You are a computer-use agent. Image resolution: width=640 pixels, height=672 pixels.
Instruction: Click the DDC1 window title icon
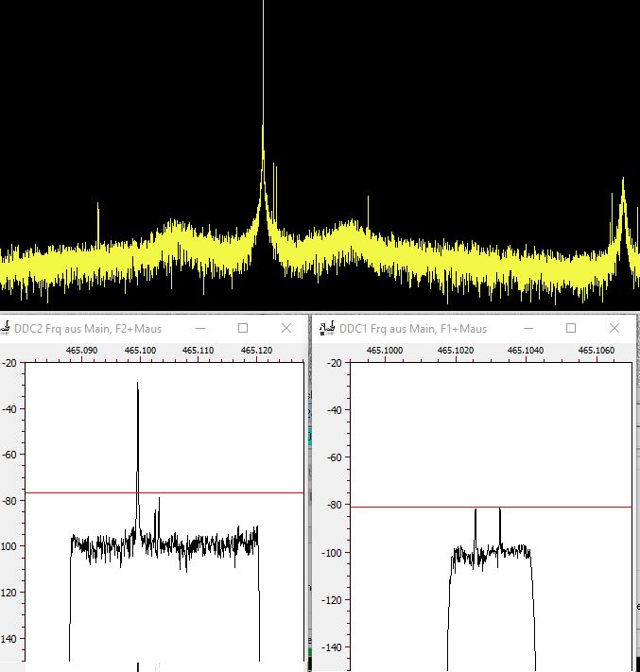pos(327,328)
